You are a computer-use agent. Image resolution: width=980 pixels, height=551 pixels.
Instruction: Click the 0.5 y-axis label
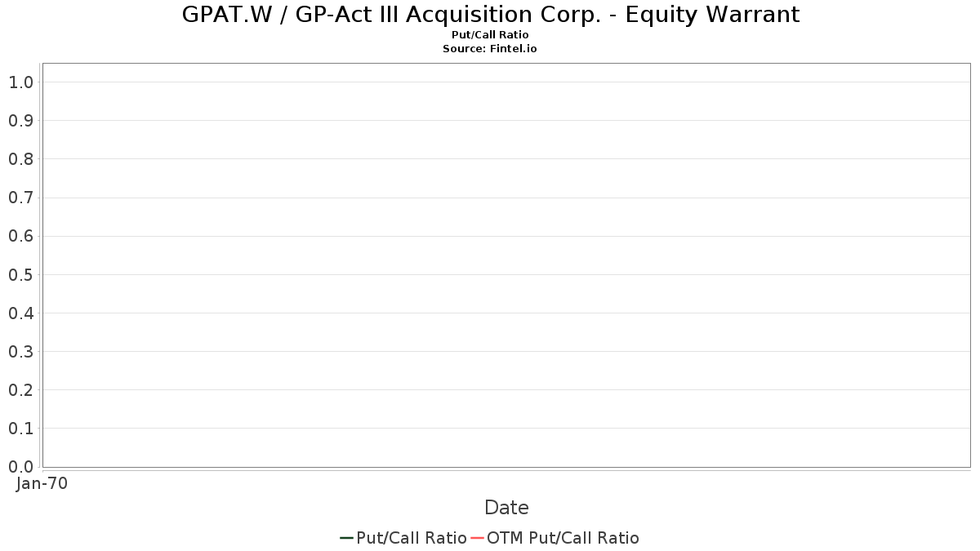coord(20,274)
